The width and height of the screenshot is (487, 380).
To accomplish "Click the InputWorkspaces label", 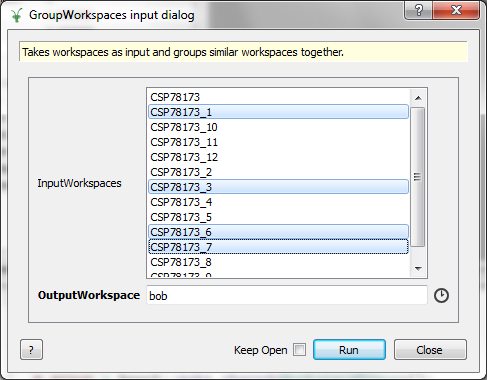I will [x=79, y=183].
